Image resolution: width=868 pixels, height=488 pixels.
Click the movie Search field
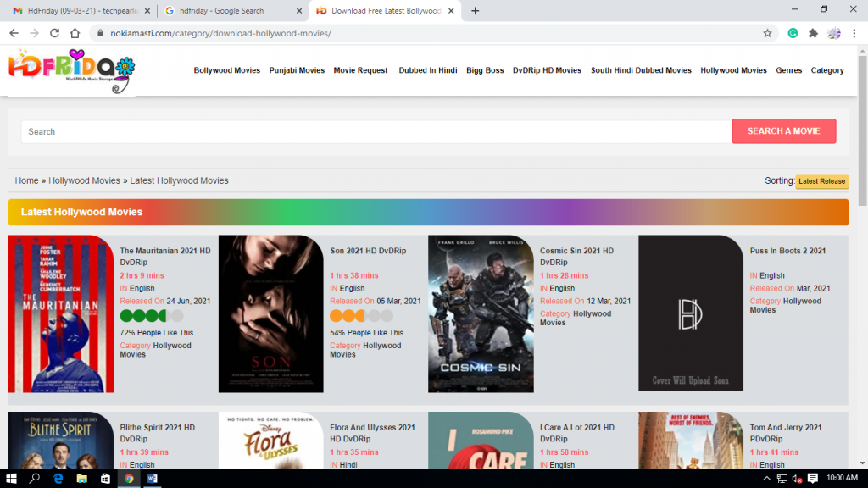[376, 131]
